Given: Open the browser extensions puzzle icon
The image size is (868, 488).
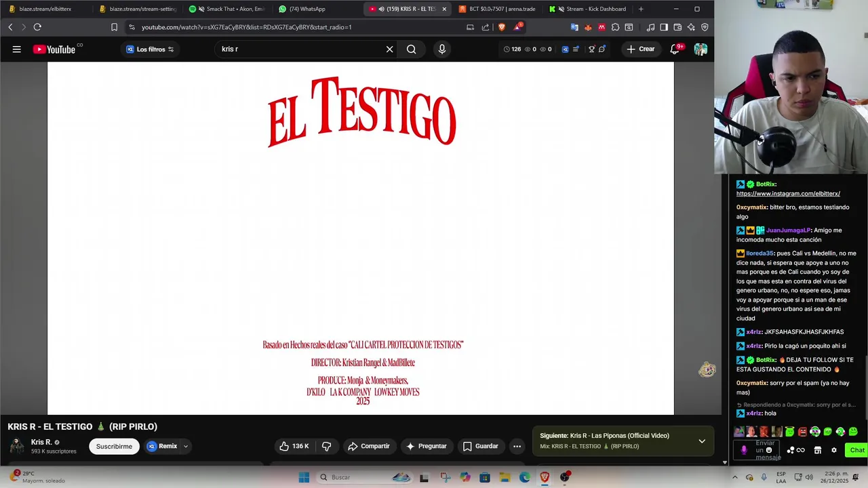Looking at the screenshot, I should tap(615, 27).
